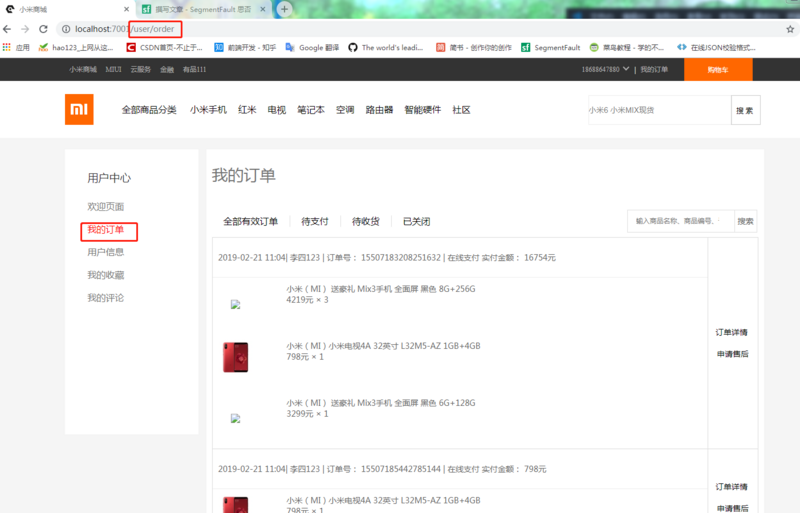Reload the page with refresh icon

[x=43, y=29]
